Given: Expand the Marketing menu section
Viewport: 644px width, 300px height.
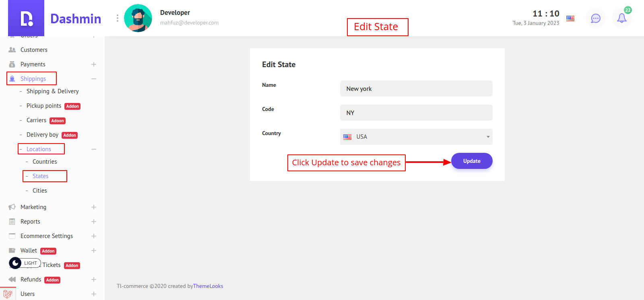Looking at the screenshot, I should tap(93, 207).
